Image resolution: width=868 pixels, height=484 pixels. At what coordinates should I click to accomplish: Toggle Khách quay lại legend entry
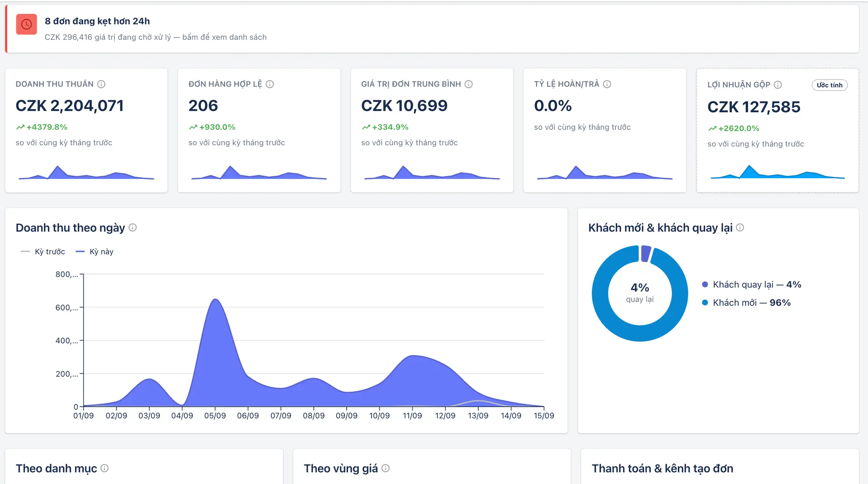coord(751,285)
